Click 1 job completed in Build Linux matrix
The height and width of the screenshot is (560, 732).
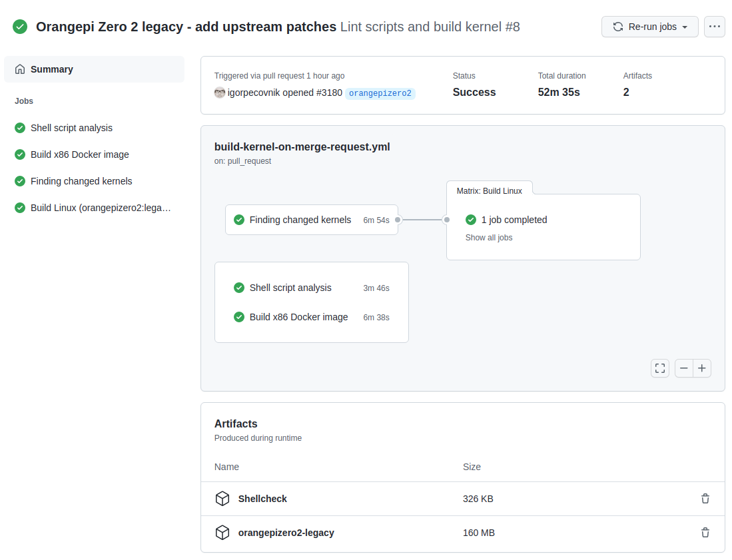[514, 220]
